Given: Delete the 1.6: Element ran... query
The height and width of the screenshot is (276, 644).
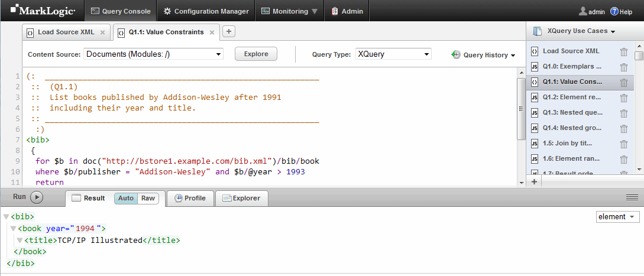Looking at the screenshot, I should (624, 160).
